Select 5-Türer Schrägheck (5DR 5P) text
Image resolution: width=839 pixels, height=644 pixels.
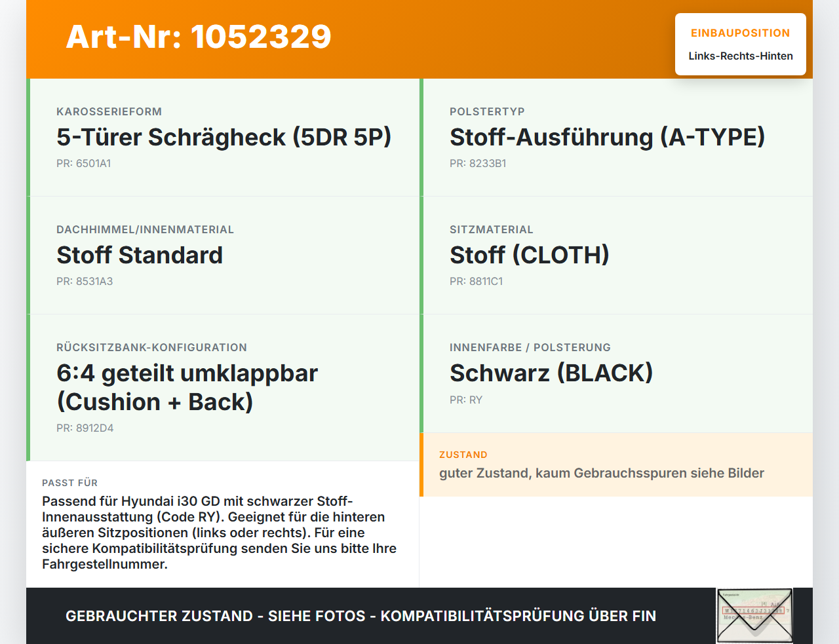(x=224, y=137)
